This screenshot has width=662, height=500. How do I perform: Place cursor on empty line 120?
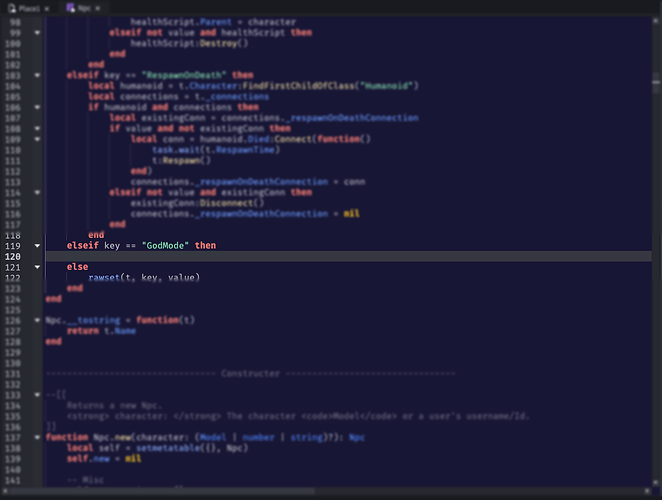pos(348,256)
